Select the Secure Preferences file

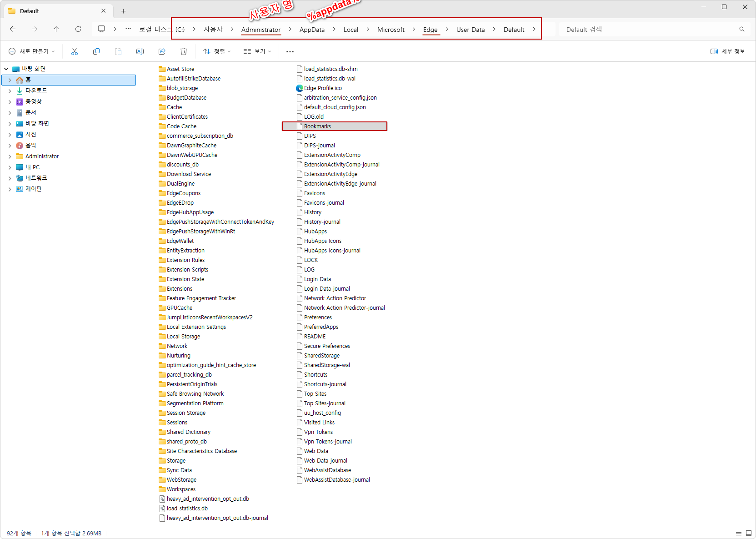click(x=324, y=346)
